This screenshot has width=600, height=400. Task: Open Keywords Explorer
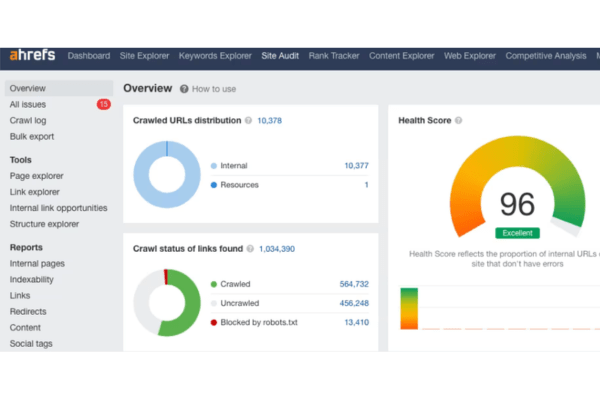[215, 56]
